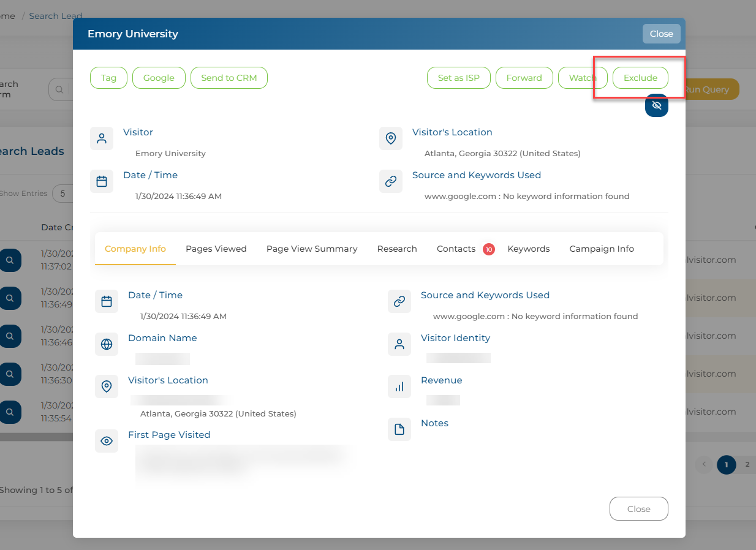The height and width of the screenshot is (550, 756).
Task: Click the Emory University value under Visitor
Action: point(170,153)
